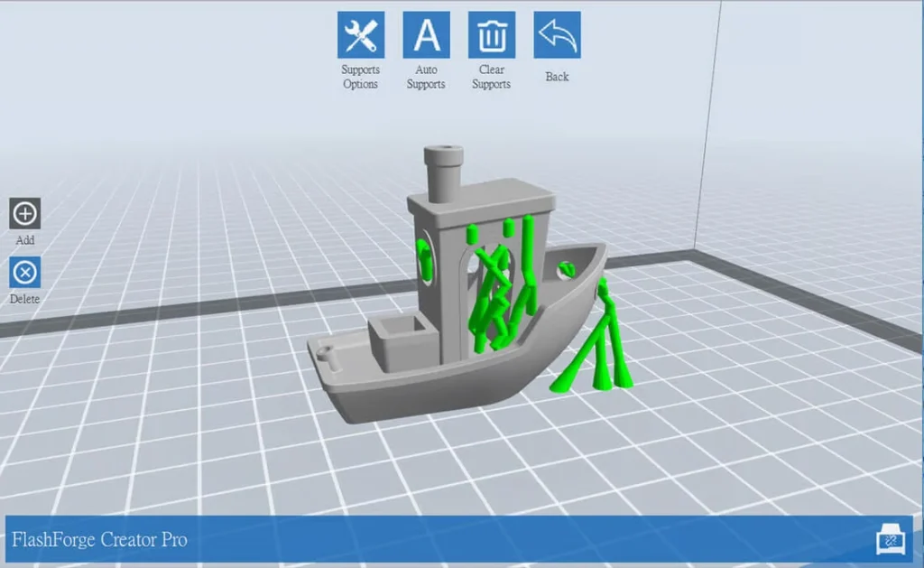Image resolution: width=924 pixels, height=568 pixels.
Task: Click the 'Clear Supports' text label
Action: [x=492, y=77]
